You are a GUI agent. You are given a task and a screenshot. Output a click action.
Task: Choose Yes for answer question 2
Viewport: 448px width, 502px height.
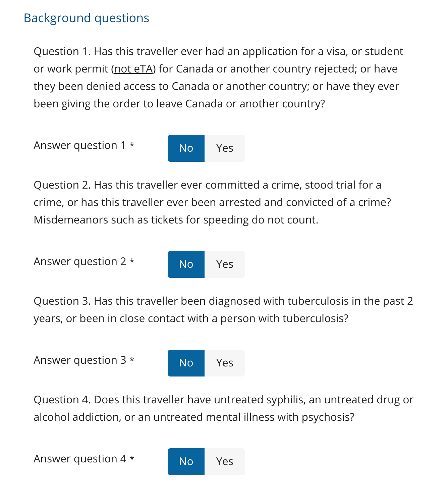coord(225,264)
